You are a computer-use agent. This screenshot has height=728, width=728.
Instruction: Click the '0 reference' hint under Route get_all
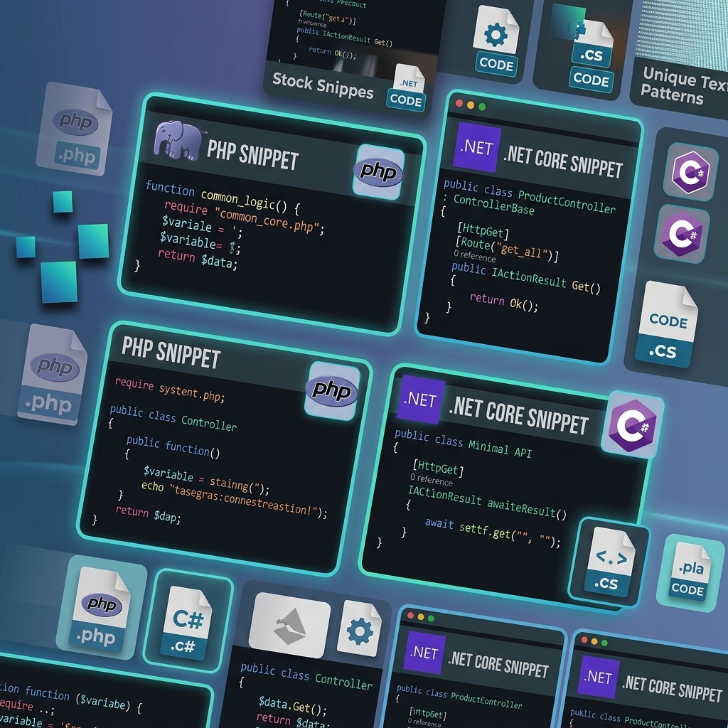point(474,255)
